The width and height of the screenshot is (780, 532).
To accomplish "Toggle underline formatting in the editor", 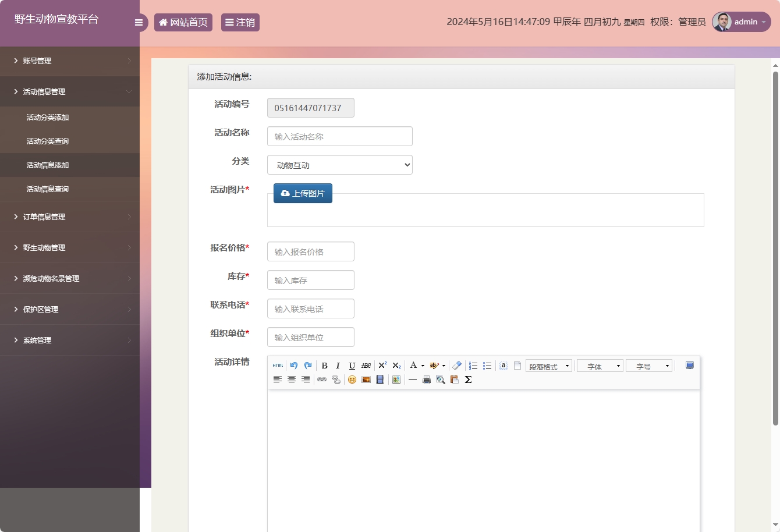I will coord(352,366).
